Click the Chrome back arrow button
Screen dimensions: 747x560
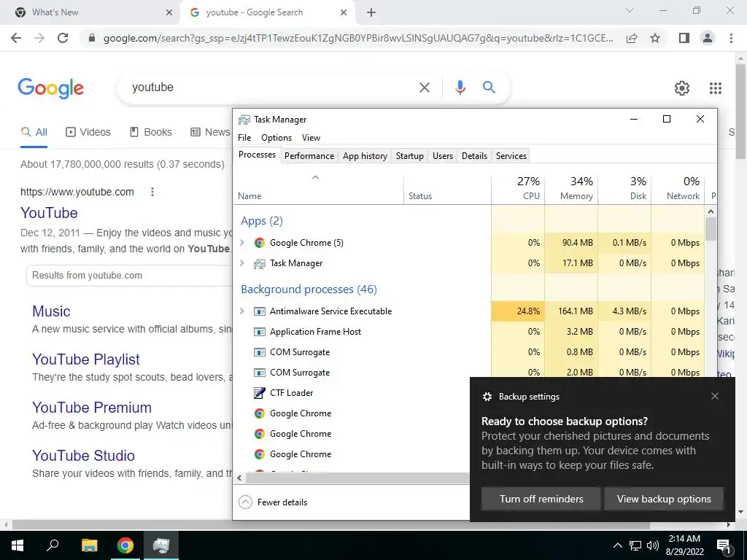pyautogui.click(x=16, y=38)
